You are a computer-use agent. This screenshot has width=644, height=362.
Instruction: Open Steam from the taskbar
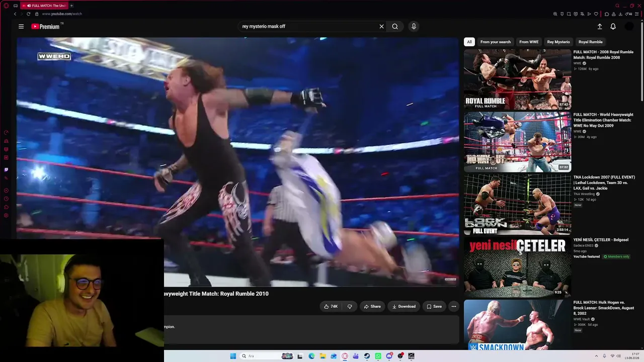367,356
